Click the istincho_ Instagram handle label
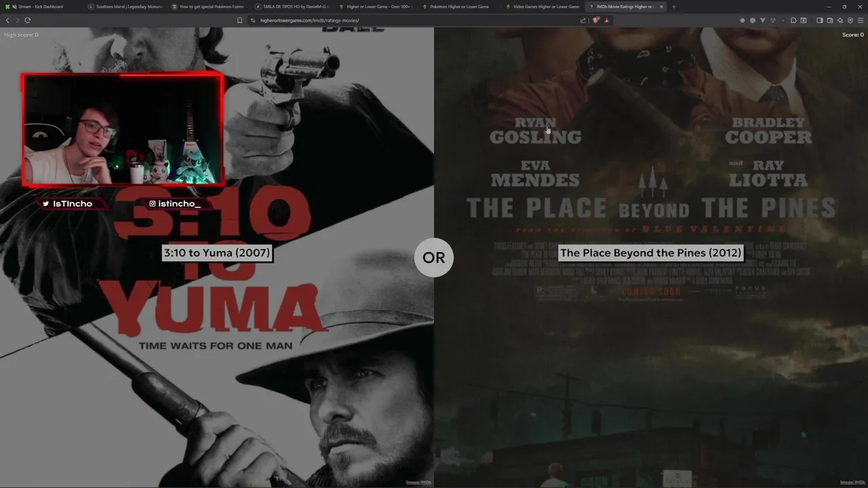This screenshot has width=868, height=488. pyautogui.click(x=175, y=203)
